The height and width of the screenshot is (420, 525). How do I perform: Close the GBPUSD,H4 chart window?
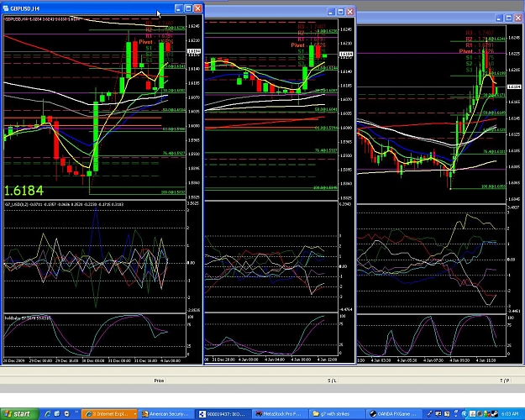tap(198, 8)
